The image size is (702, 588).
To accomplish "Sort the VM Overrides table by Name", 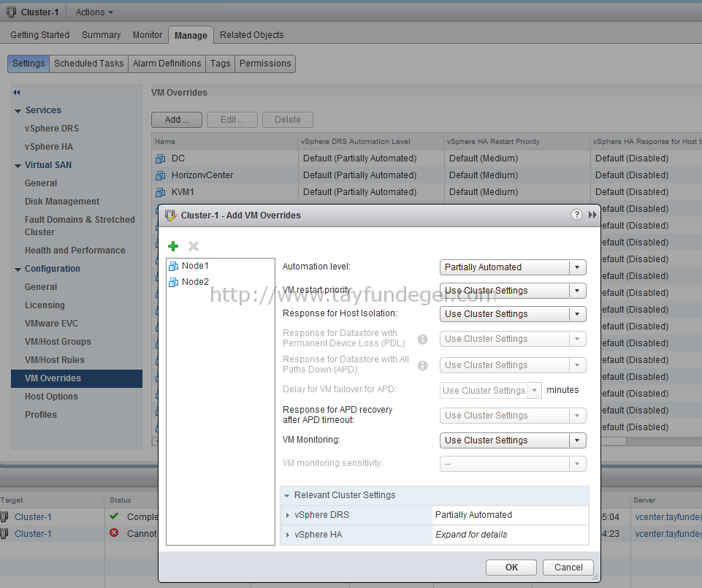I will [225, 142].
